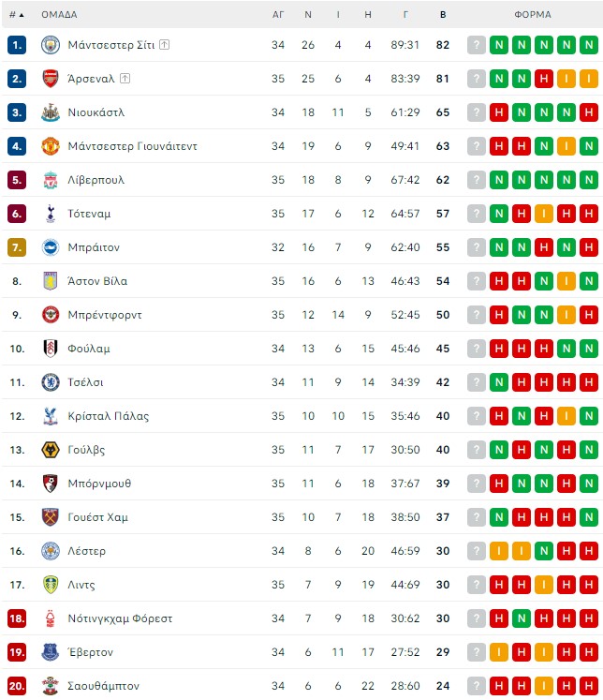
Task: Click the Everton crest icon
Action: tap(51, 652)
